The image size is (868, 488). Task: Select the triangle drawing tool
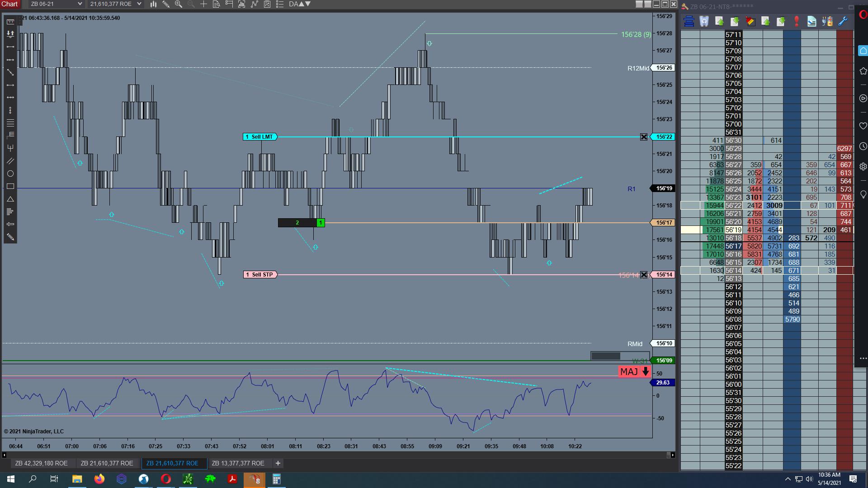(x=10, y=199)
